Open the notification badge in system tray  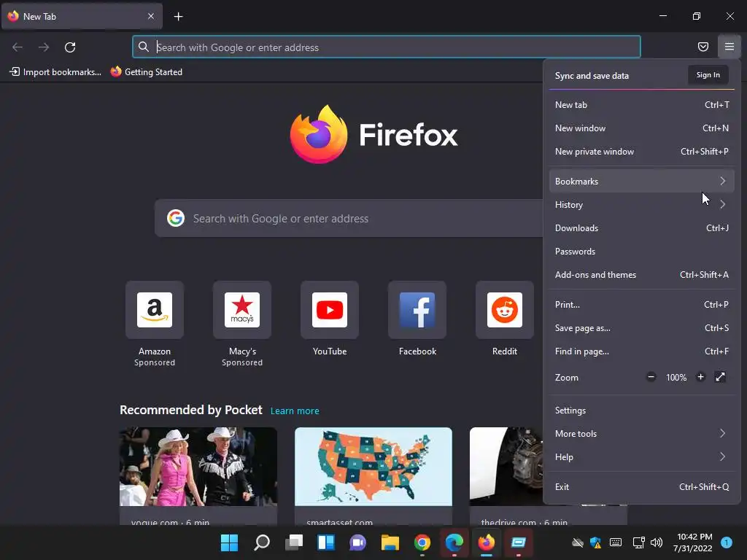[x=727, y=542]
